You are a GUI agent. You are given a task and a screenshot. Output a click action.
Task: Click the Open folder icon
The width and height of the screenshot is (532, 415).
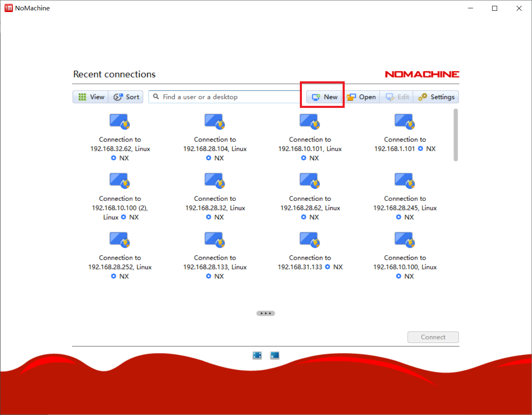coord(351,97)
